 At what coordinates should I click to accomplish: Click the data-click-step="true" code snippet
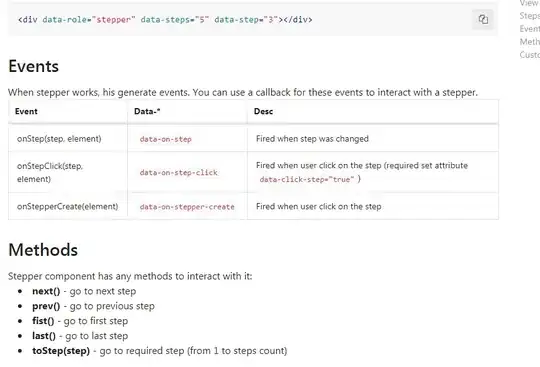coord(307,179)
